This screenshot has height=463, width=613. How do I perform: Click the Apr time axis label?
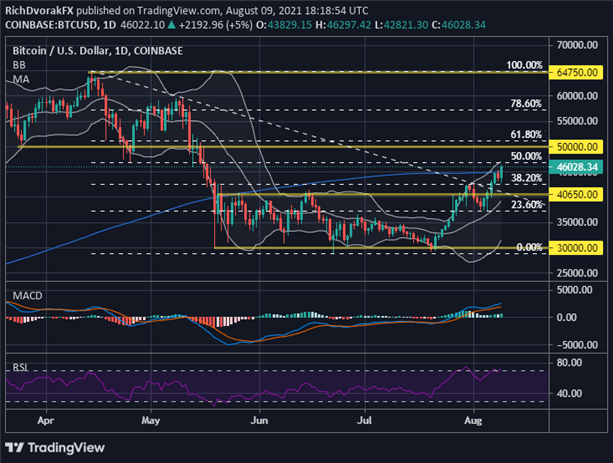tap(46, 421)
